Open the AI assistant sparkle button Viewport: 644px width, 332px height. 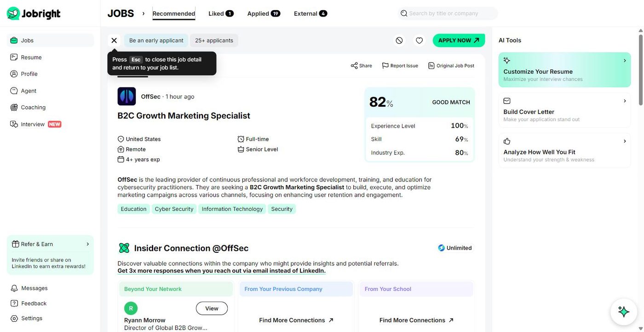623,312
